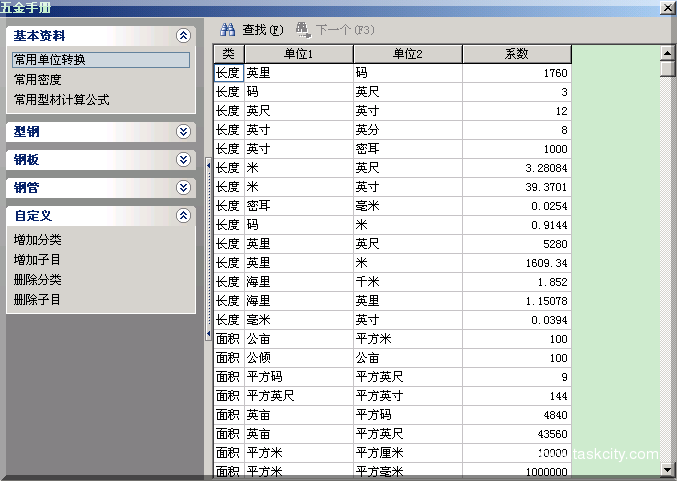Viewport: 677px width, 481px height.
Task: Expand the 钢管 section chevron
Action: tap(182, 187)
